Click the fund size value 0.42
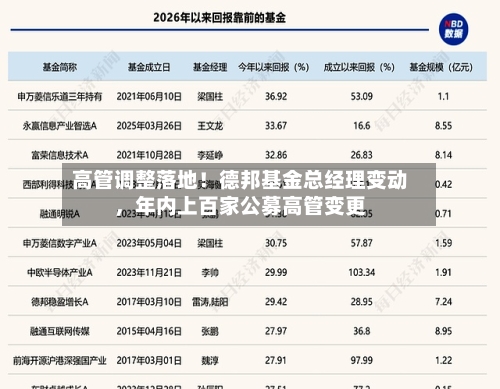This screenshot has height=389, width=500. [x=443, y=185]
